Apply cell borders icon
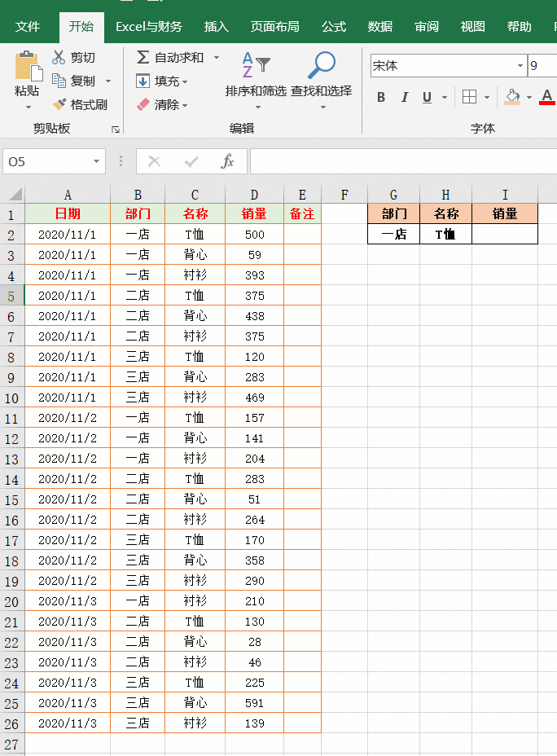This screenshot has height=756, width=557. coord(469,97)
